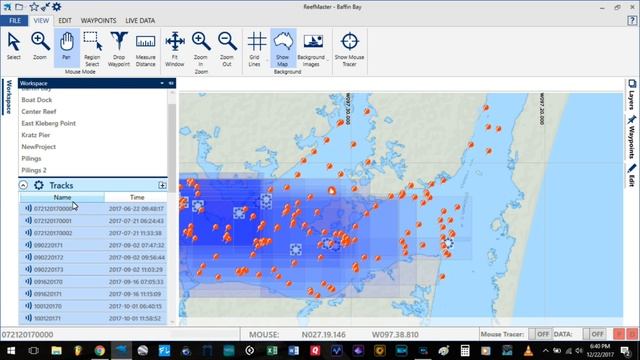Sort tracks by Name column
The image size is (640, 360).
62,197
